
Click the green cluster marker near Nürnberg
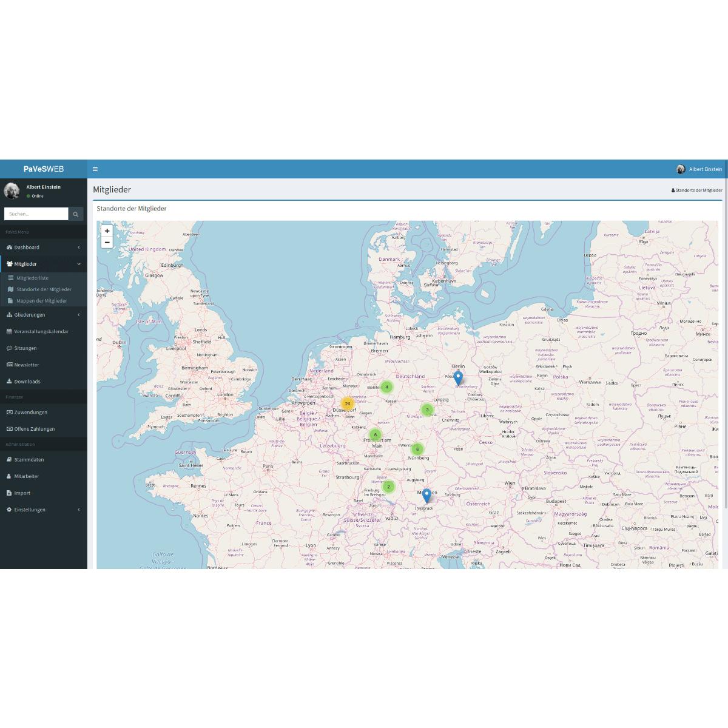[417, 450]
